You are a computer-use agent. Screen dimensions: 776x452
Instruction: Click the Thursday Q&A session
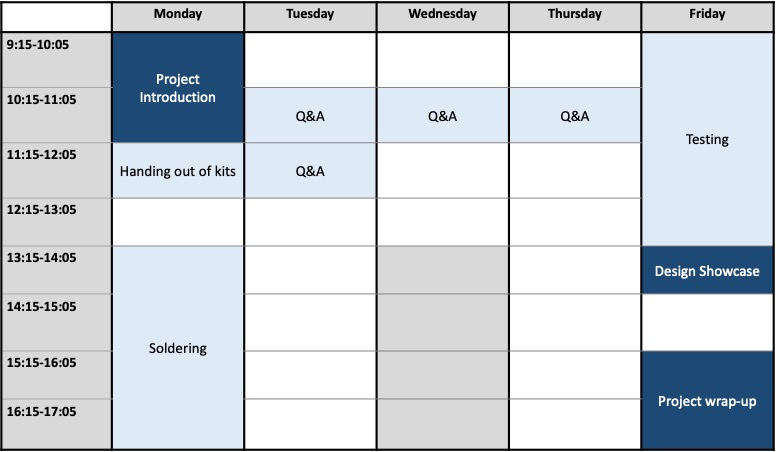[x=575, y=116]
